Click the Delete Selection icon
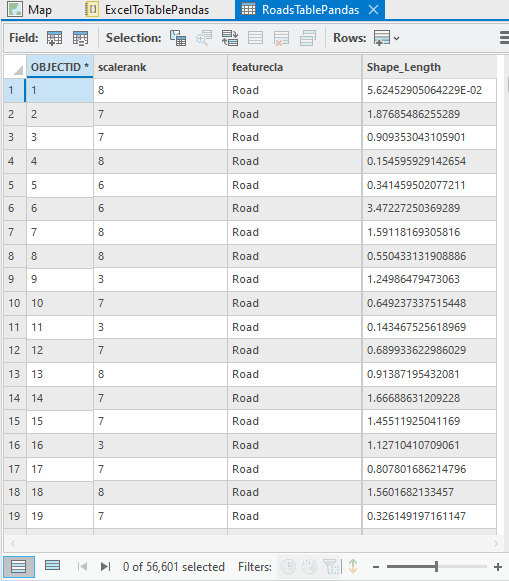The image size is (509, 581). (x=282, y=38)
